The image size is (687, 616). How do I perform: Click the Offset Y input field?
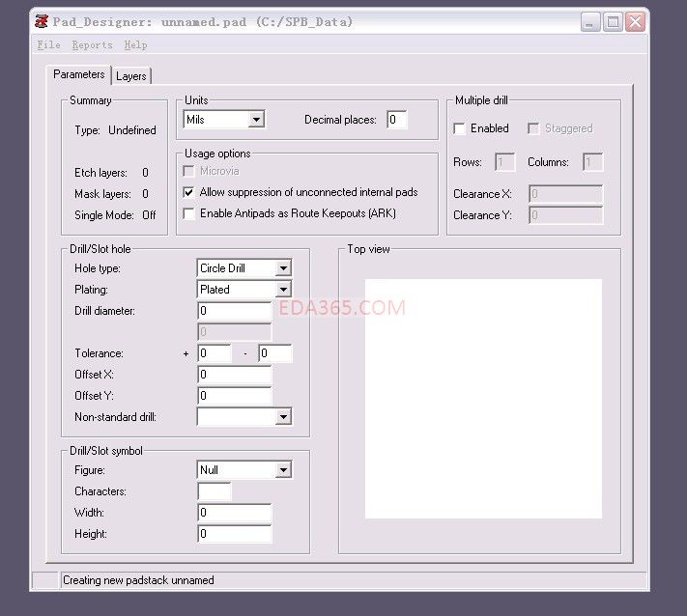[x=235, y=396]
